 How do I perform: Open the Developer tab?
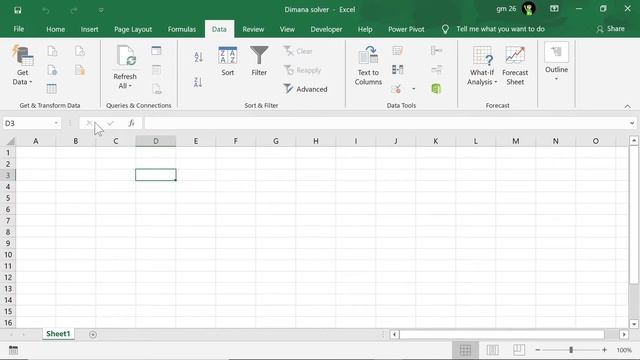pyautogui.click(x=326, y=29)
